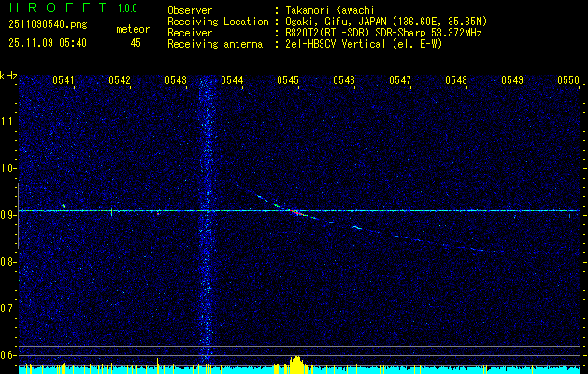The height and width of the screenshot is (374, 588).
Task: Click the HROFFT title text
Action: (x=58, y=7)
